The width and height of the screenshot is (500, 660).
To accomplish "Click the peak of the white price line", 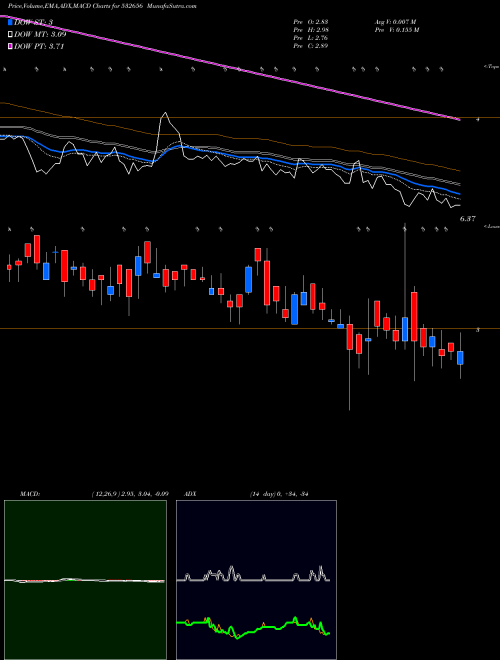I will pos(165,113).
